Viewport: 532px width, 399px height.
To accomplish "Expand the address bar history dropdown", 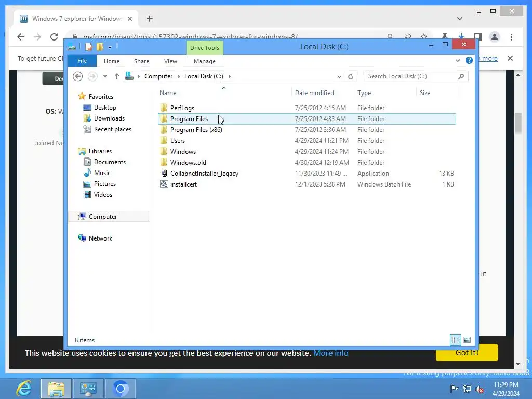I will 339,77.
